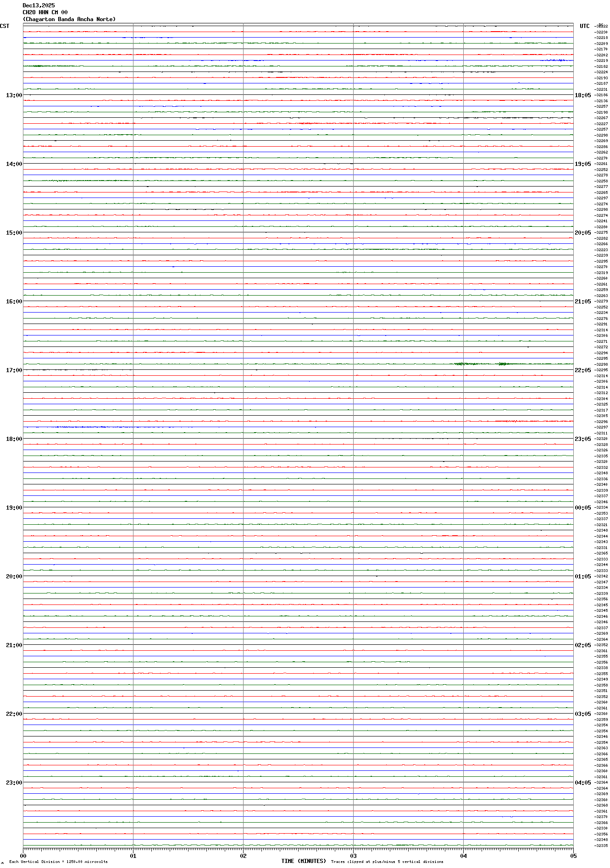Select the 13:00 CST time marker
The height and width of the screenshot is (868, 610).
[14, 95]
